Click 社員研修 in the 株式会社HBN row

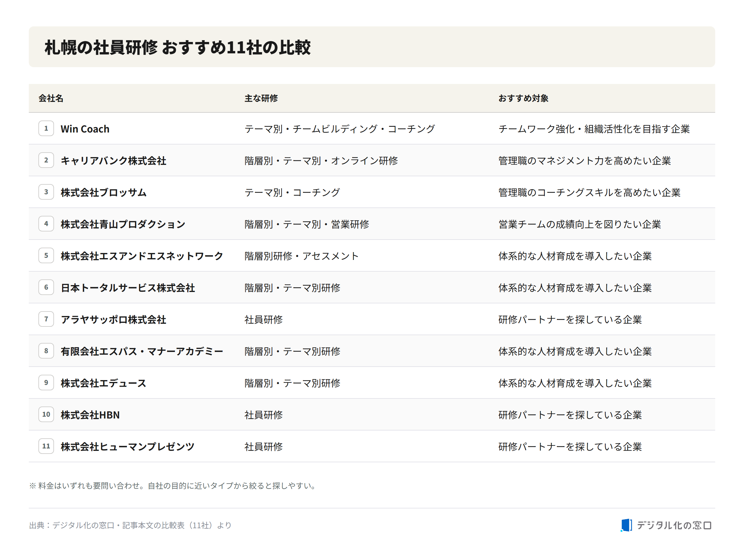point(264,415)
